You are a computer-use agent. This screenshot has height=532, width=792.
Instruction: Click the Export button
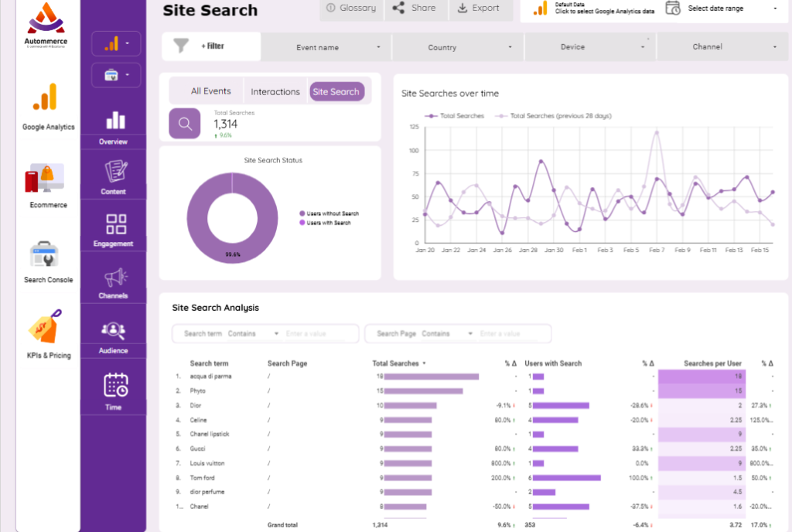click(x=480, y=8)
